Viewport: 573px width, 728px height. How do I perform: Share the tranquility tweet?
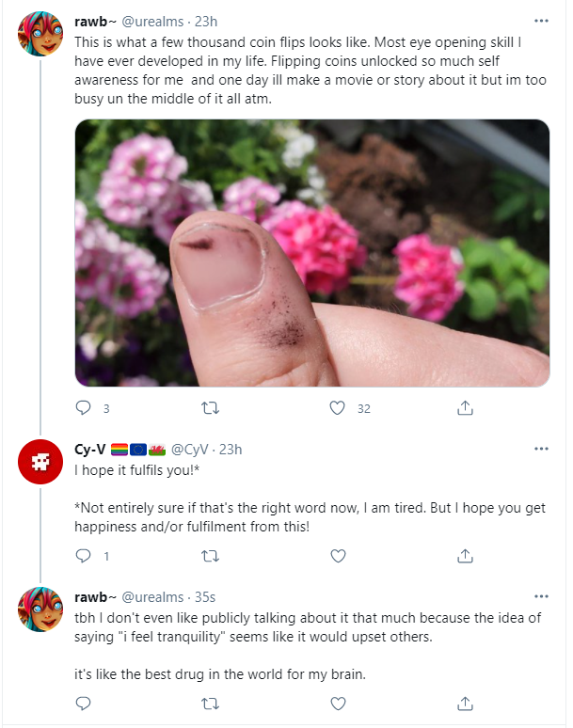[x=465, y=704]
